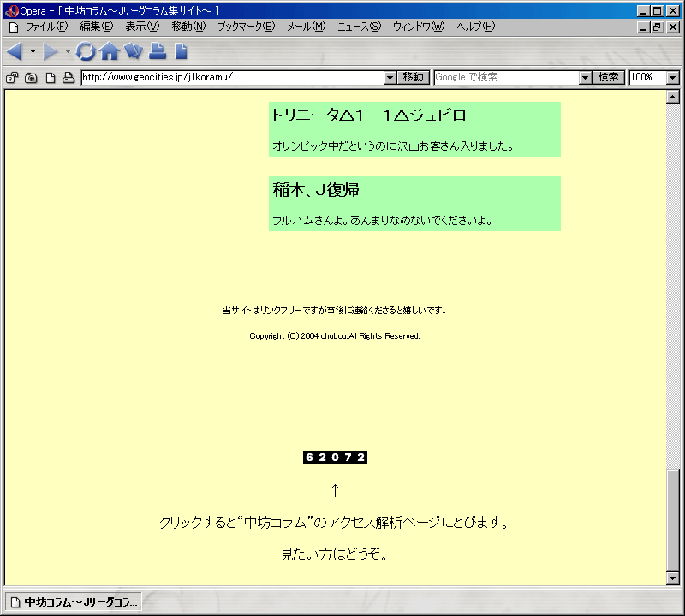Viewport: 685px width, 616px height.
Task: Create a new page from toolbar
Action: click(x=181, y=51)
